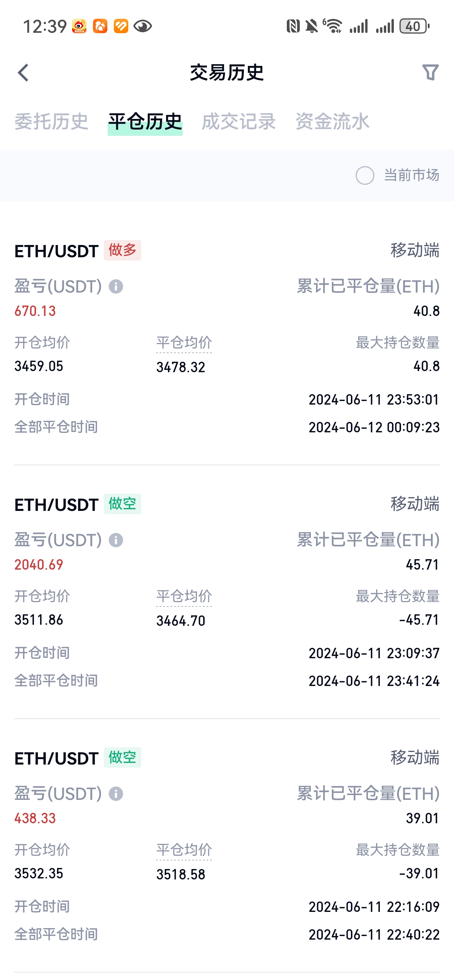Tap info icon beside first 盈亏(USDT)

pos(116,286)
